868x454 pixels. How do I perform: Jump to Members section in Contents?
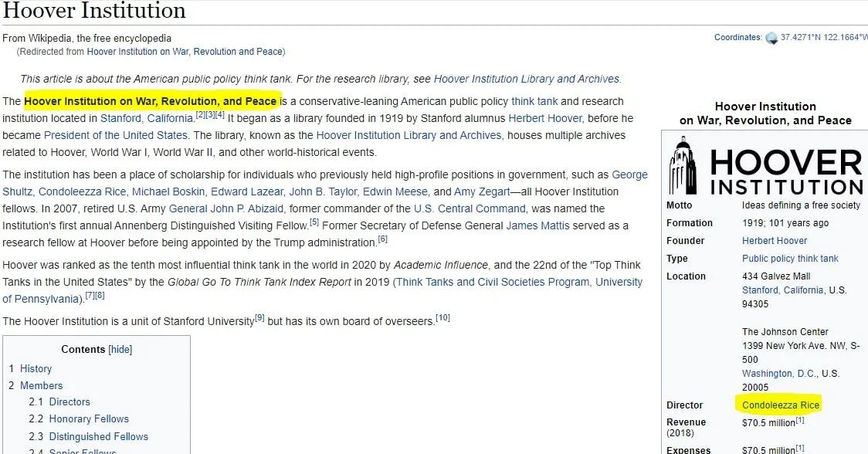point(41,385)
